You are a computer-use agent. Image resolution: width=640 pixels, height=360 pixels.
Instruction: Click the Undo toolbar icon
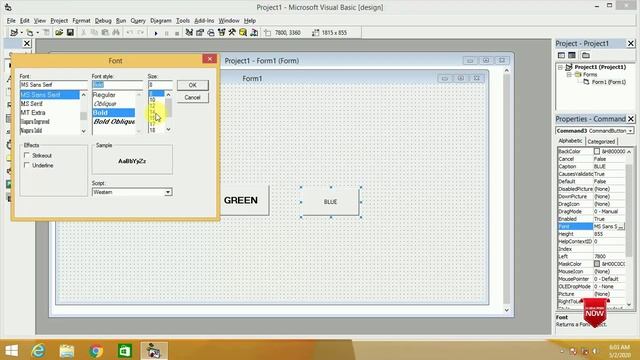click(129, 32)
